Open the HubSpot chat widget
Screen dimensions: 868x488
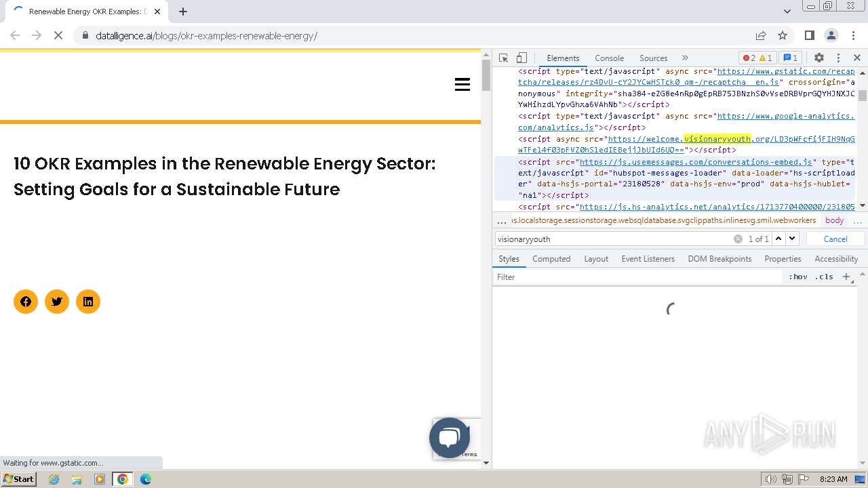[x=450, y=438]
